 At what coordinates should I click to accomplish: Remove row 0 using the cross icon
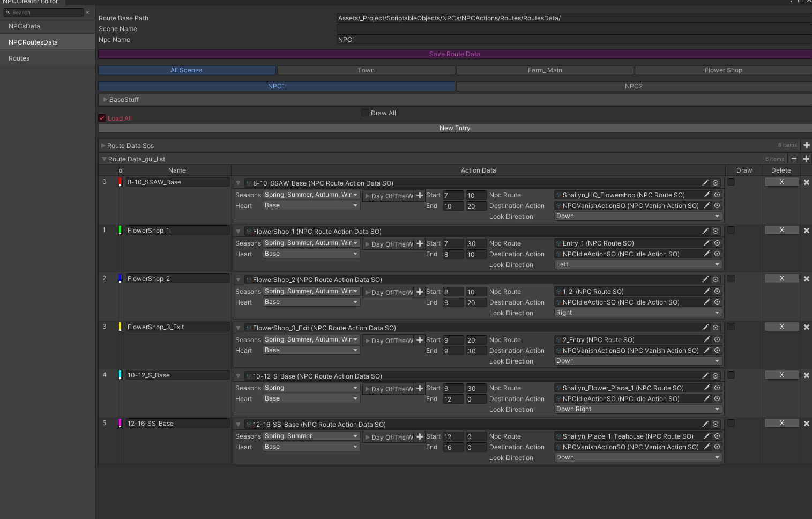806,182
